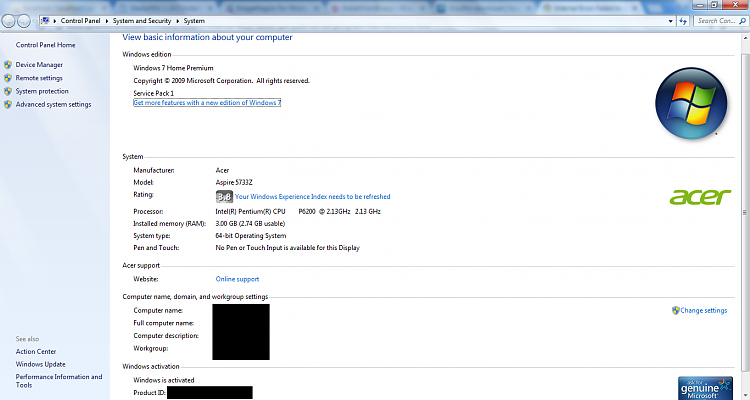
Task: Click the Windows logo orb image
Action: point(691,103)
